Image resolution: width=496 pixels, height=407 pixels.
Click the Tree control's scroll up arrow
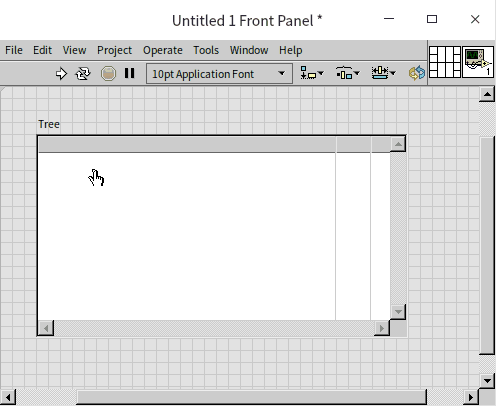398,144
